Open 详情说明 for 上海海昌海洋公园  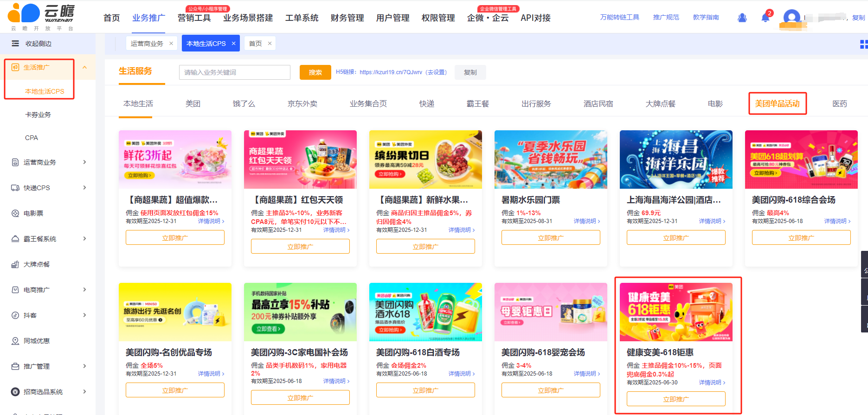712,221
